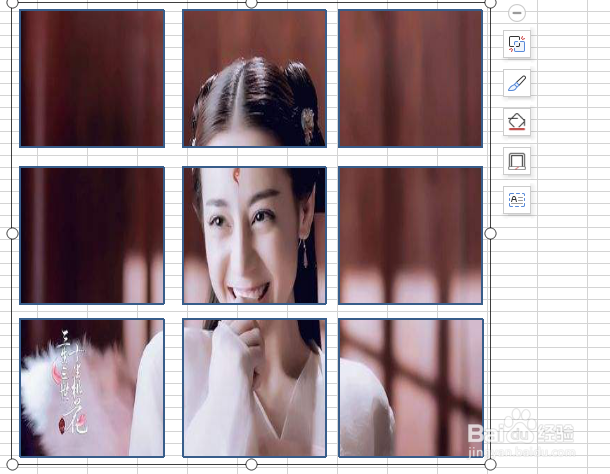
Task: Select the top-right curtain tile
Action: click(x=410, y=79)
